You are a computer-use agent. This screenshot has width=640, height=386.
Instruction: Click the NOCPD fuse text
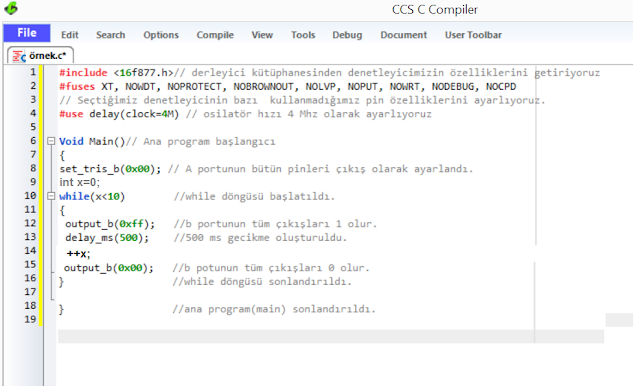pos(501,87)
